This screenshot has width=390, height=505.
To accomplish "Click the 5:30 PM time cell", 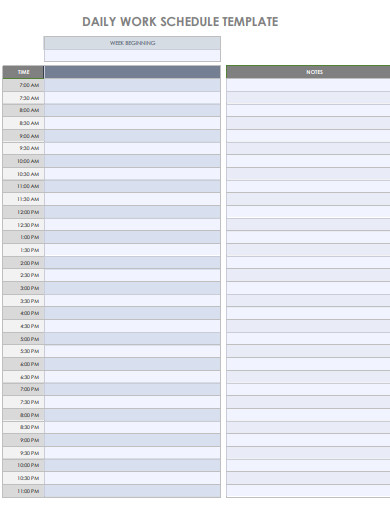I will (23, 351).
